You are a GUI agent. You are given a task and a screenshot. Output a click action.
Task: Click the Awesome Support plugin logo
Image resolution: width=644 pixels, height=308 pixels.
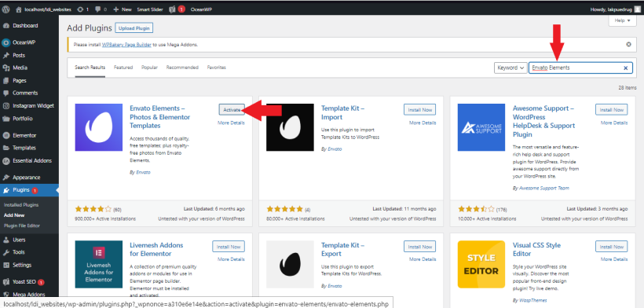tap(481, 127)
